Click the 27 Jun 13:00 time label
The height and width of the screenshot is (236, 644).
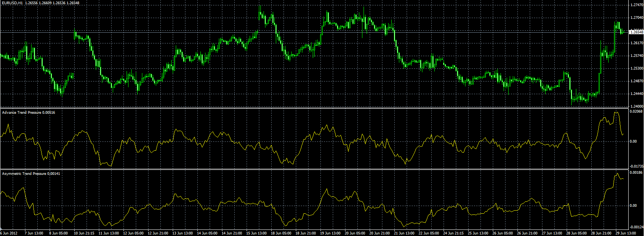[x=552, y=233]
